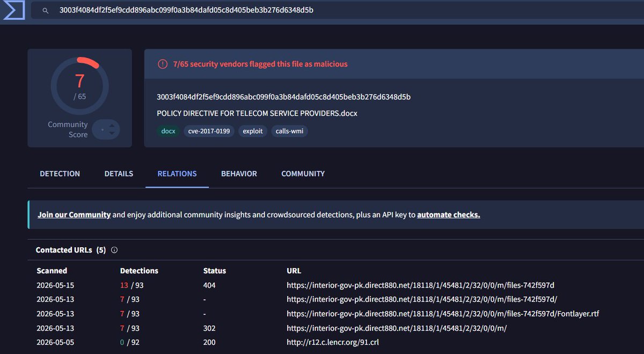Click the 404 status value
644x354 pixels.
click(209, 285)
